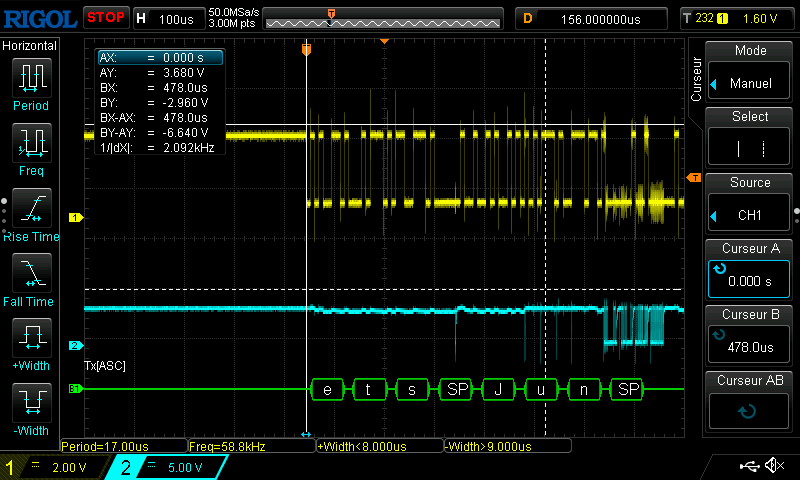This screenshot has height=480, width=800.
Task: Click the Curseur side tab label
Action: coord(695,79)
